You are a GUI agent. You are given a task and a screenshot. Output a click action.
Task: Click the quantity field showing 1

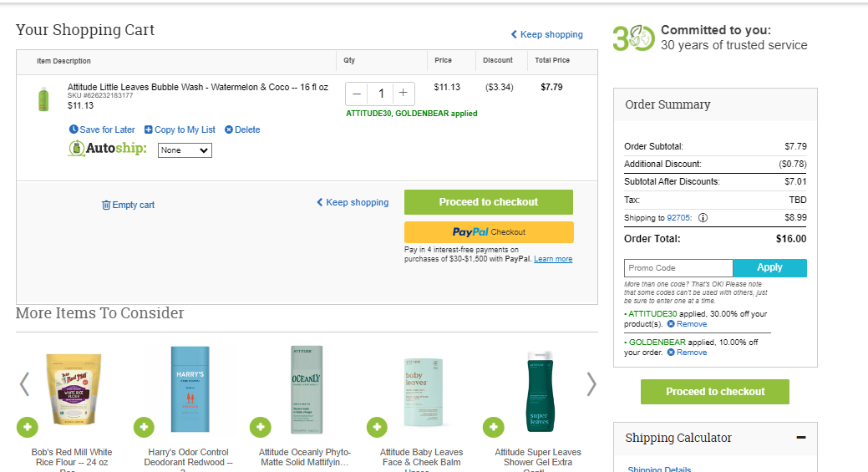pyautogui.click(x=381, y=94)
